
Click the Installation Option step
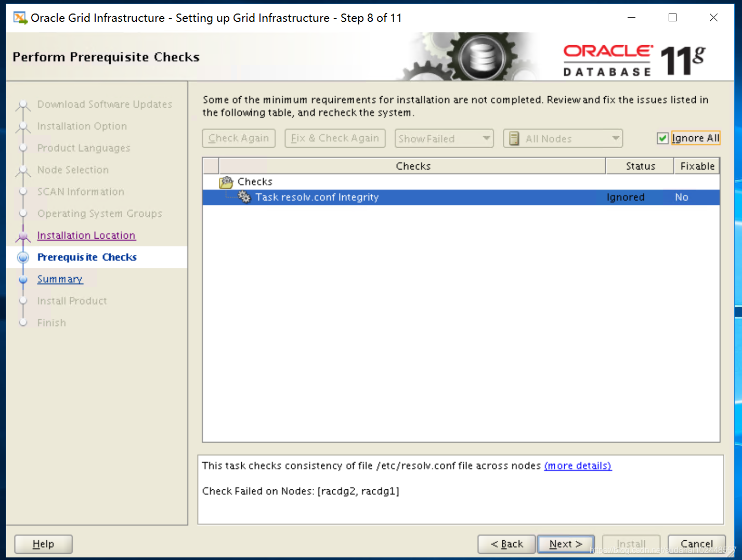tap(82, 126)
